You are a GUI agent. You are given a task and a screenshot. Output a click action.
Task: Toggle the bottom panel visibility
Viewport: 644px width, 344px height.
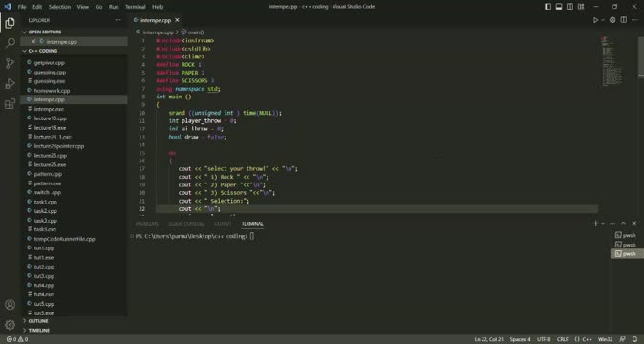coord(559,6)
